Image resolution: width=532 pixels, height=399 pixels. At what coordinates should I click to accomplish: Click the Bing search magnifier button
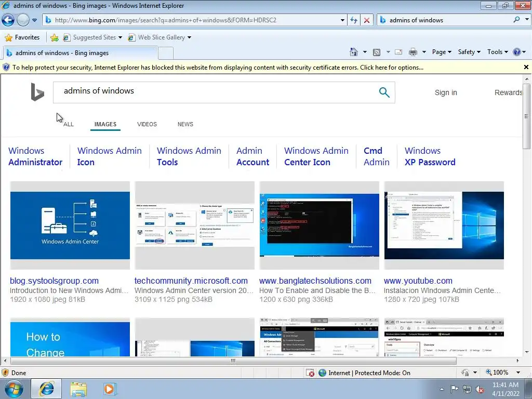coord(384,92)
